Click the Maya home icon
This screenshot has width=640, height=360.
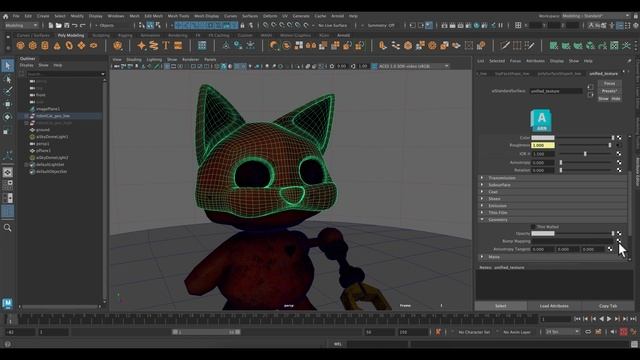(x=5, y=16)
